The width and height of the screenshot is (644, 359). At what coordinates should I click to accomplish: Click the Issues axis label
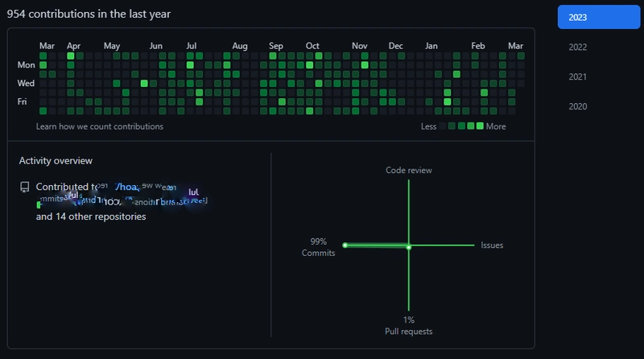pyautogui.click(x=492, y=245)
